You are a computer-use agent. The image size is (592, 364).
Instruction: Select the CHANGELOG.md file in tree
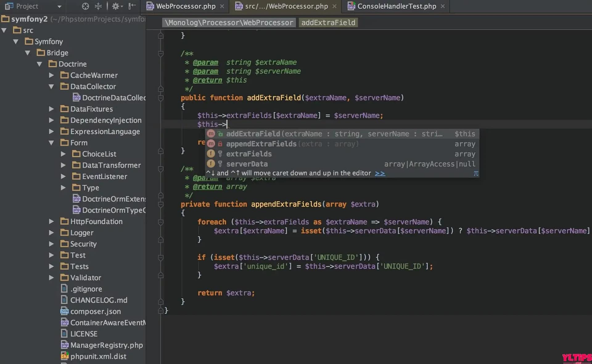98,300
